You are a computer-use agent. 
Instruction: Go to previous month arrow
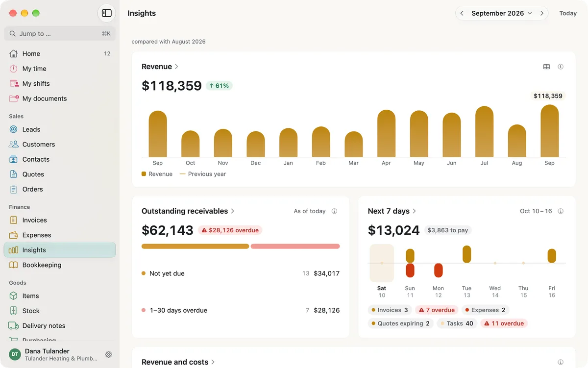click(462, 13)
